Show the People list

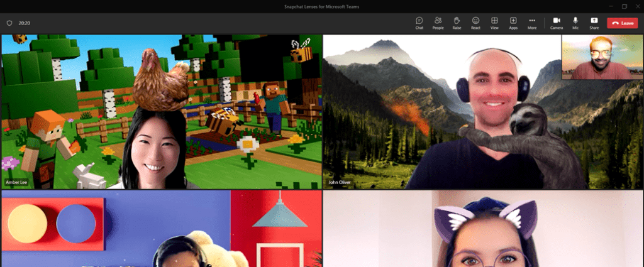click(x=438, y=23)
